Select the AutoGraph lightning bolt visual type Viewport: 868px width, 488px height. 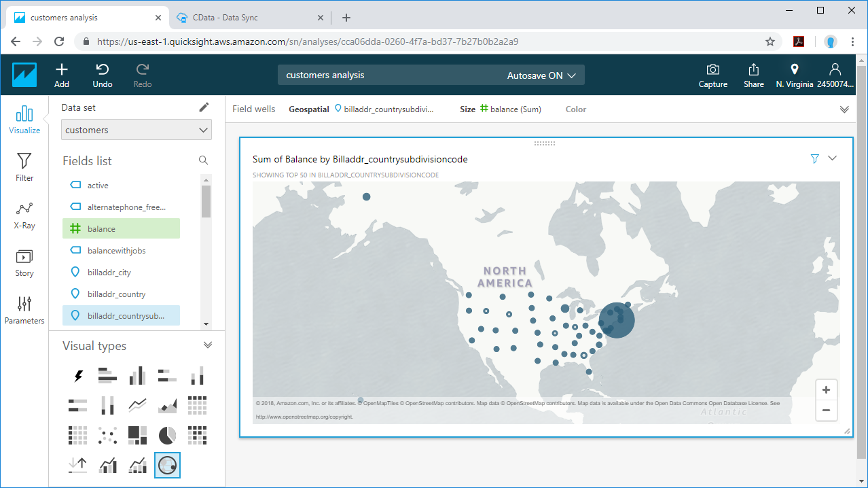(78, 376)
